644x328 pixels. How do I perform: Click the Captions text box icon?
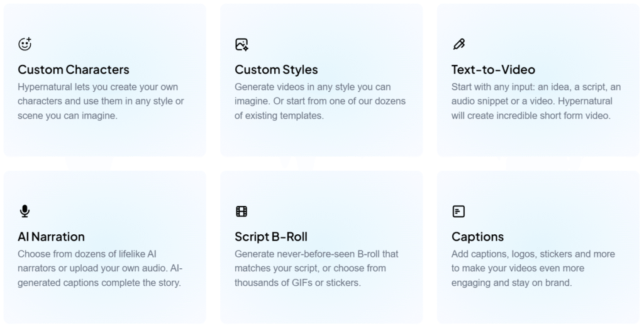458,212
